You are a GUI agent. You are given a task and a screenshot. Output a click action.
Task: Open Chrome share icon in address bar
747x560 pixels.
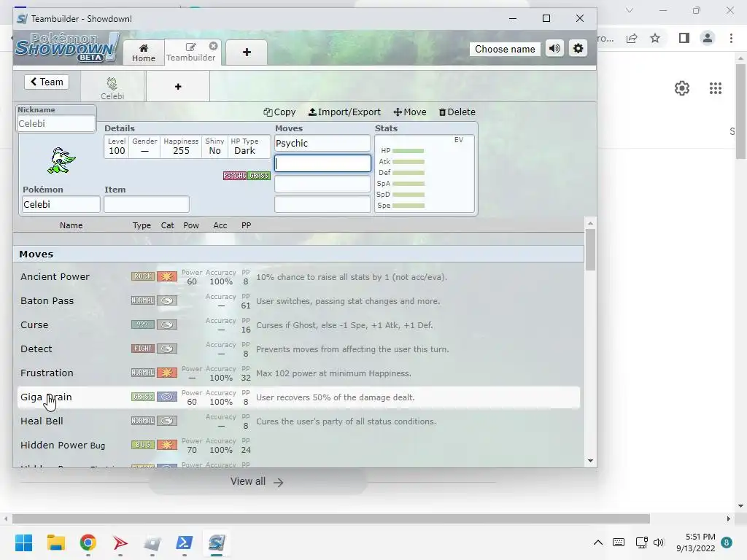tap(632, 38)
